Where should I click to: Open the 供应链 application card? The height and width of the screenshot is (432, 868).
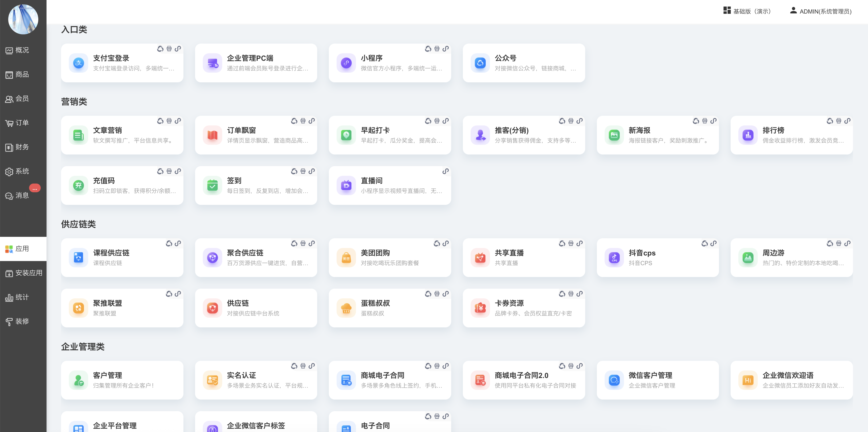point(256,308)
